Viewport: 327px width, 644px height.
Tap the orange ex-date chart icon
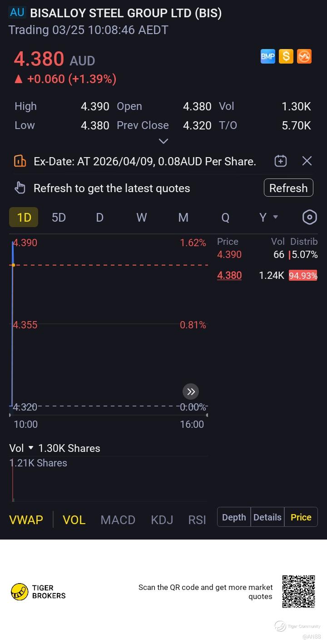20,161
